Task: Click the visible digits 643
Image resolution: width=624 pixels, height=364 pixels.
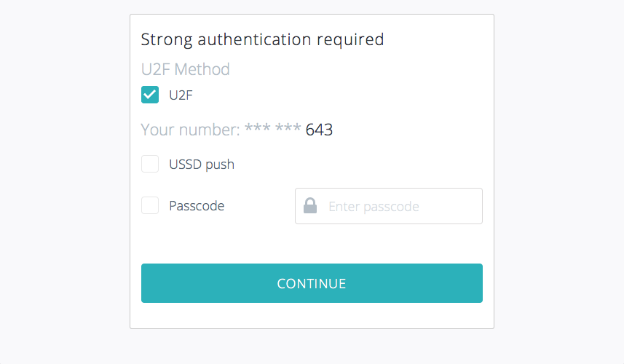Action: click(319, 130)
